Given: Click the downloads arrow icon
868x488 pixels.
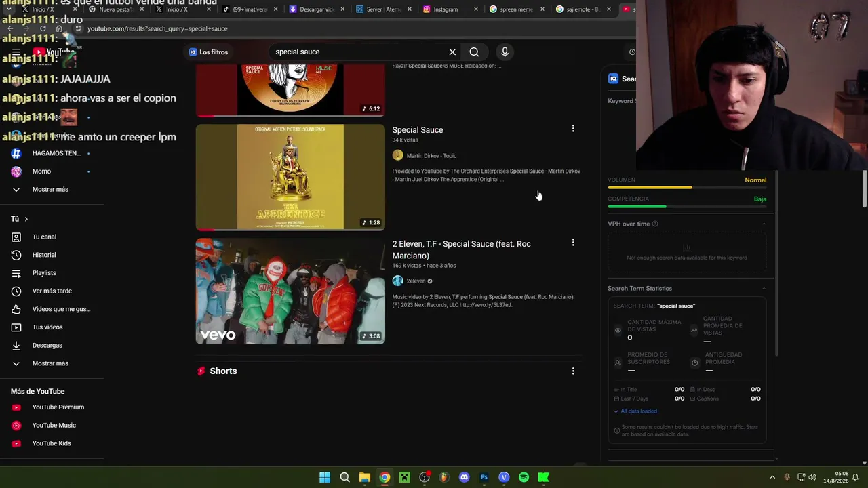Looking at the screenshot, I should [x=16, y=346].
